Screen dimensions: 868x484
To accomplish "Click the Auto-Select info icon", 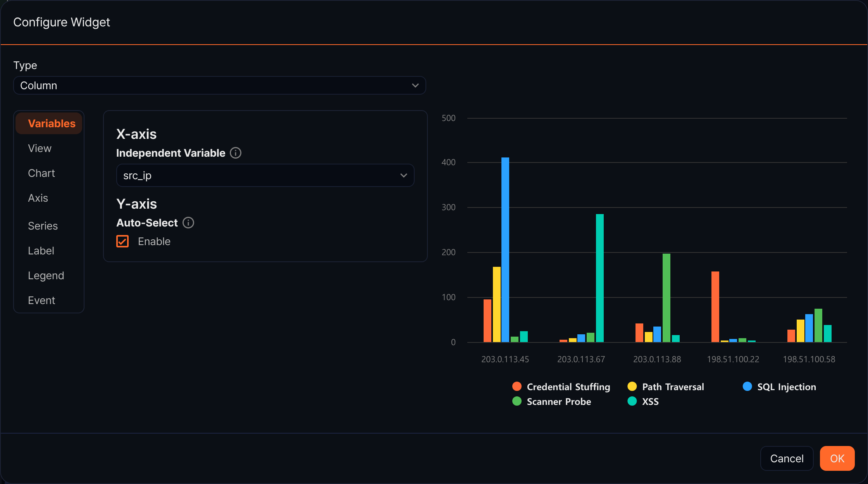I will 188,223.
